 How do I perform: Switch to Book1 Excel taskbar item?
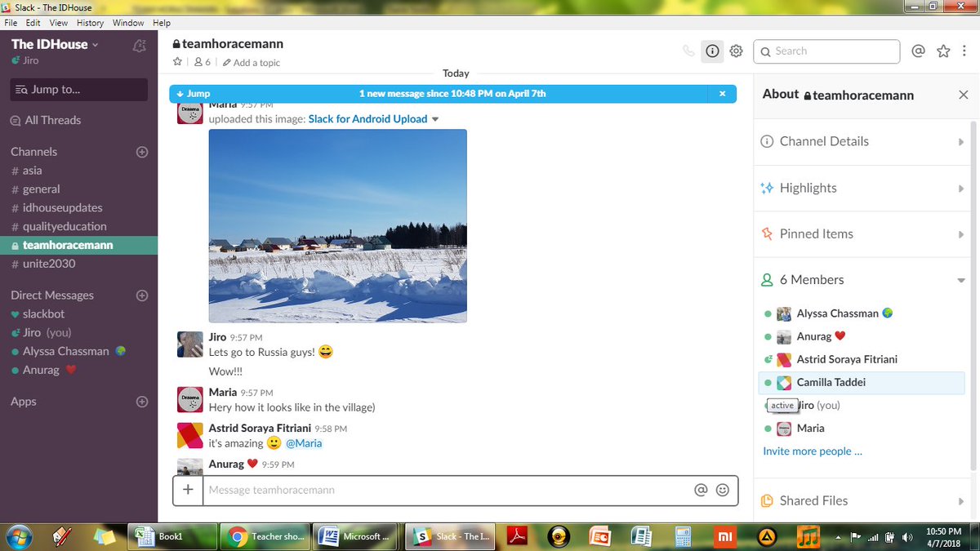(172, 536)
